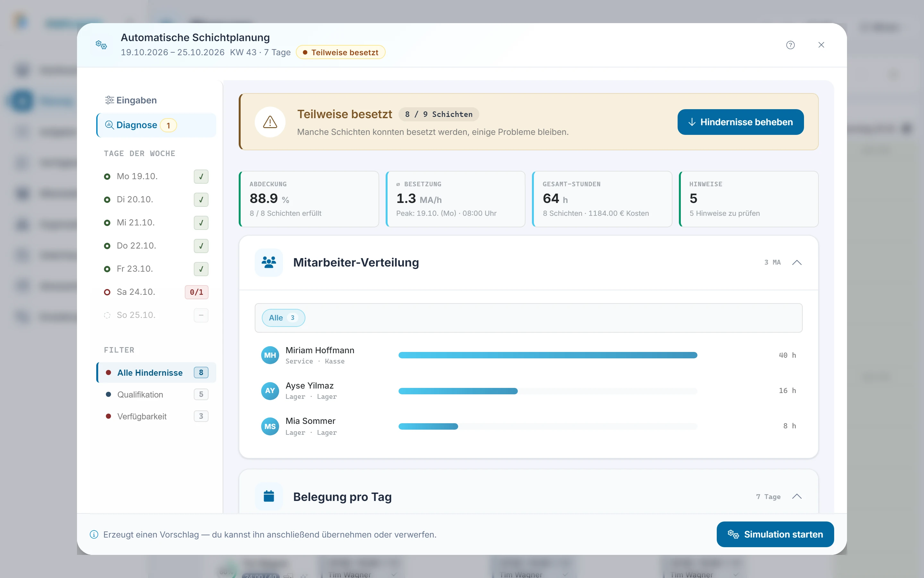Click the gears icon beside dialog title
The height and width of the screenshot is (578, 924).
click(101, 45)
